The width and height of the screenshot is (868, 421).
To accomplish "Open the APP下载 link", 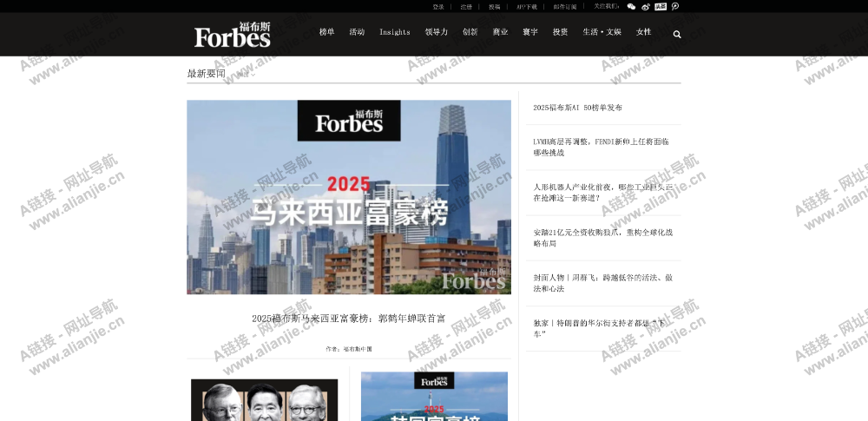I will (x=527, y=6).
